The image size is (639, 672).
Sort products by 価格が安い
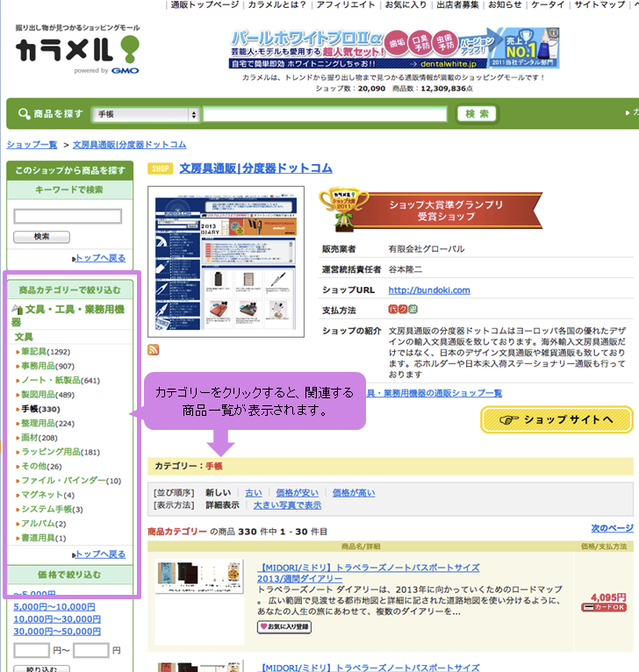tap(297, 493)
